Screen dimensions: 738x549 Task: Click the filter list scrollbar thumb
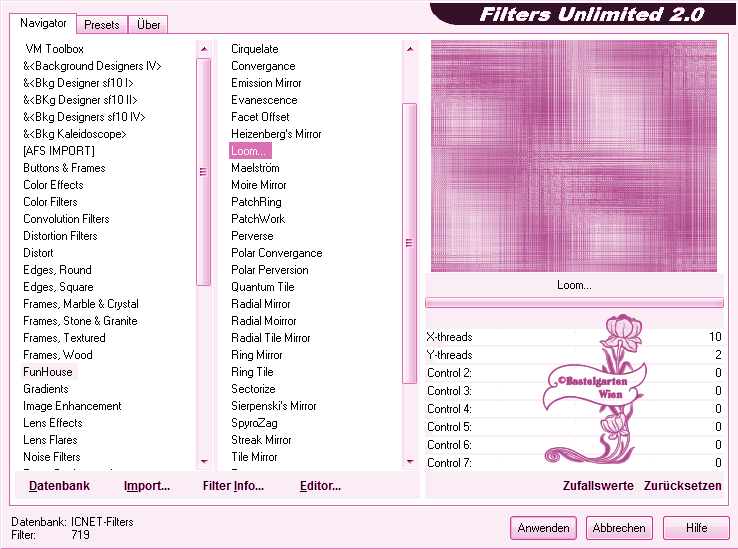pos(409,243)
